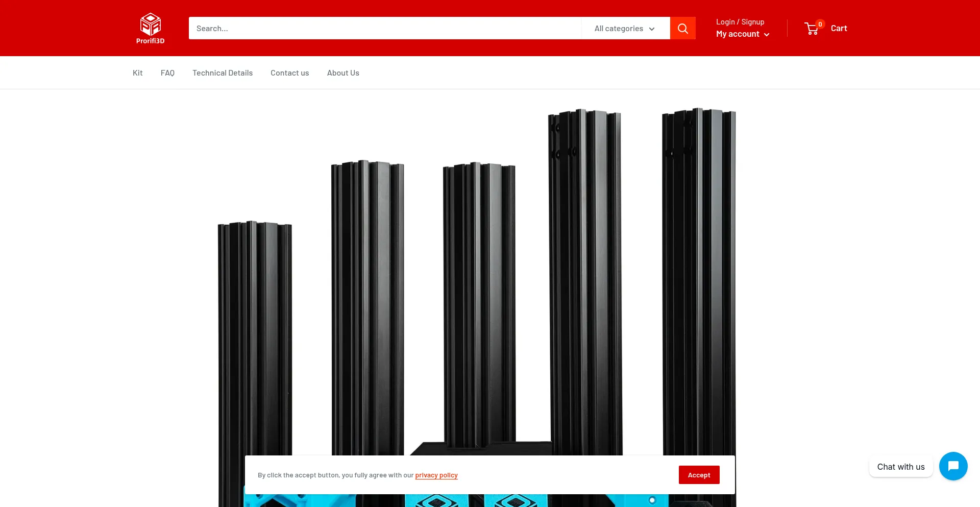The width and height of the screenshot is (980, 507).
Task: Open the FAQ navigation item
Action: pos(167,73)
